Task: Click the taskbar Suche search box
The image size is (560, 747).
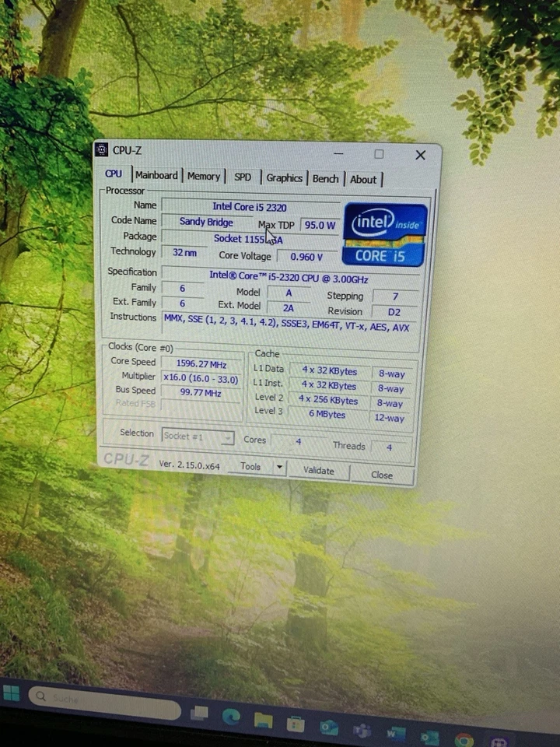Action: point(105,702)
